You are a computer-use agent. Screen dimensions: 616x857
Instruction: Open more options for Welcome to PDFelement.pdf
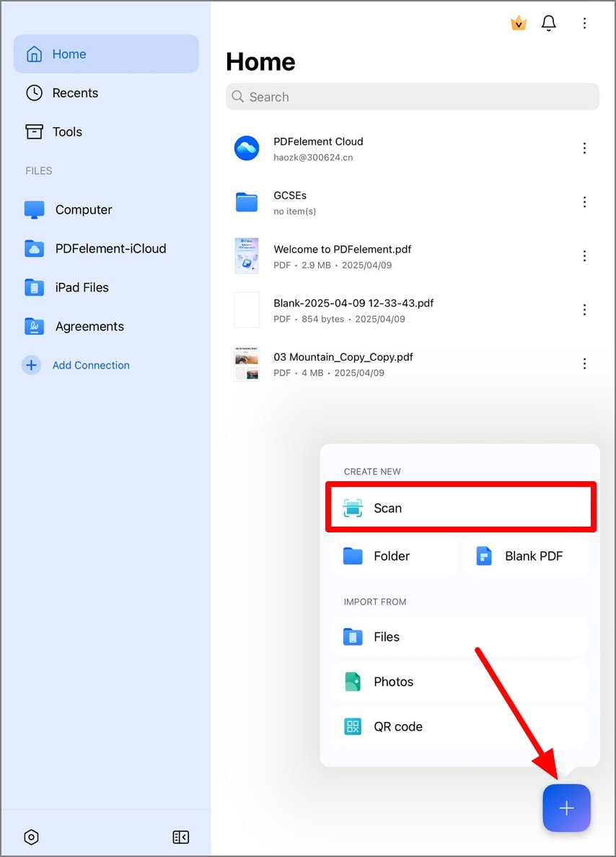click(584, 256)
